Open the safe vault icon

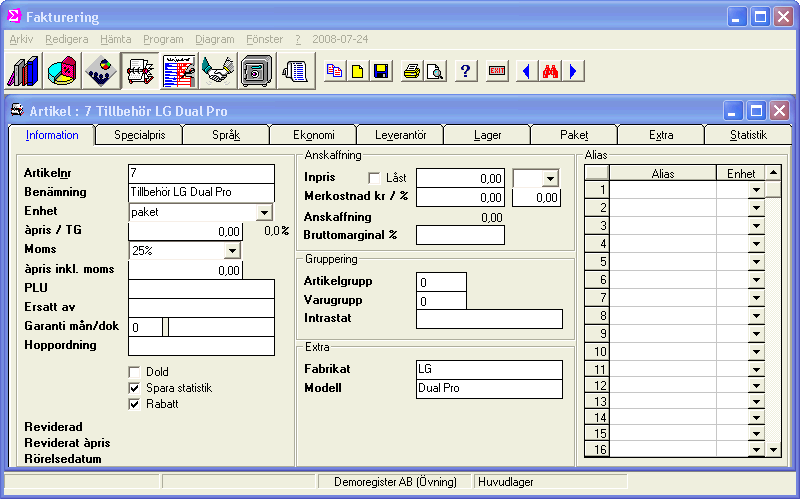click(x=256, y=71)
